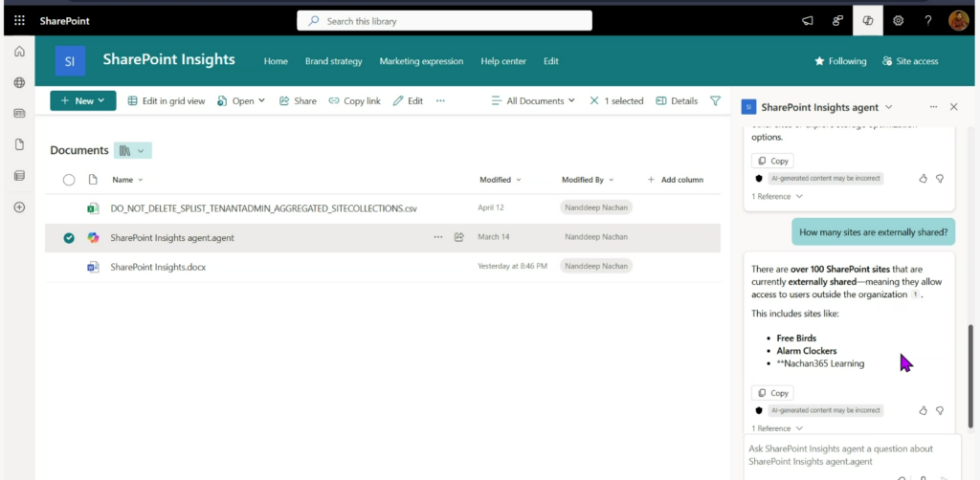Open the filter pane funnel icon
Image resolution: width=980 pixels, height=480 pixels.
[716, 100]
